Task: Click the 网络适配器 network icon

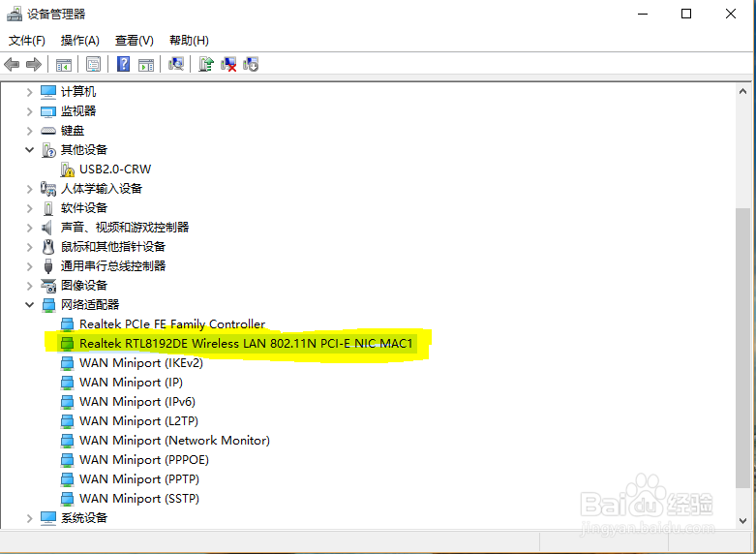Action: (x=48, y=305)
